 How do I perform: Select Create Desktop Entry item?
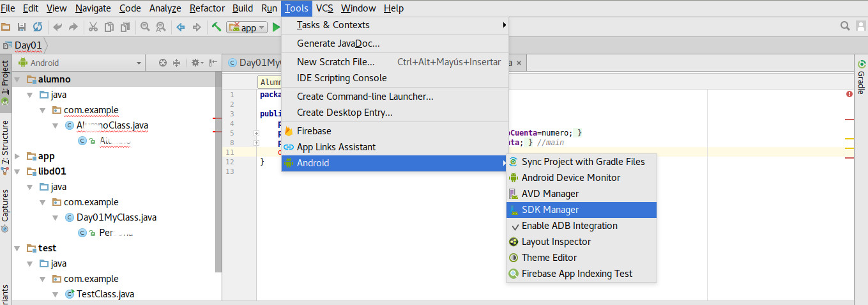click(395, 113)
